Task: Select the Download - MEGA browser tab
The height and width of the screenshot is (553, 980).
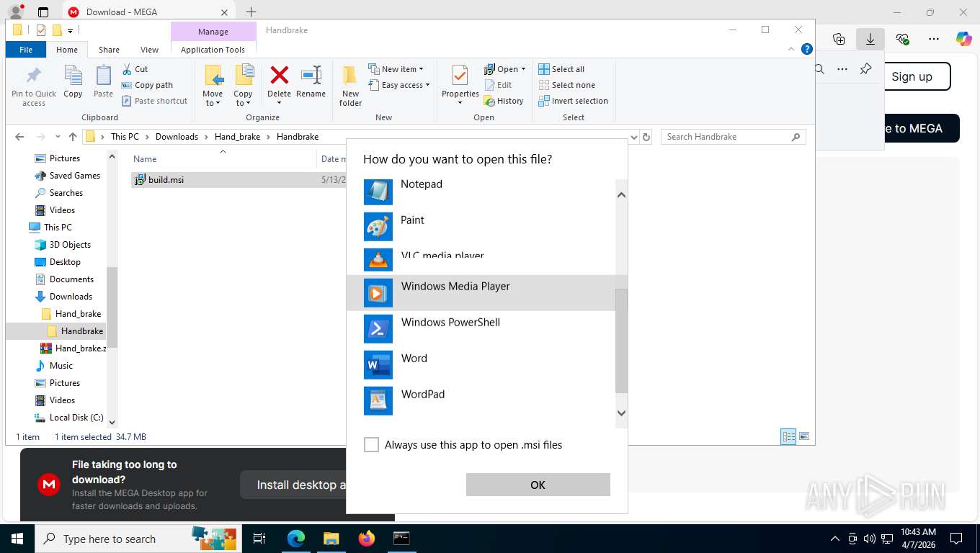Action: (x=148, y=12)
